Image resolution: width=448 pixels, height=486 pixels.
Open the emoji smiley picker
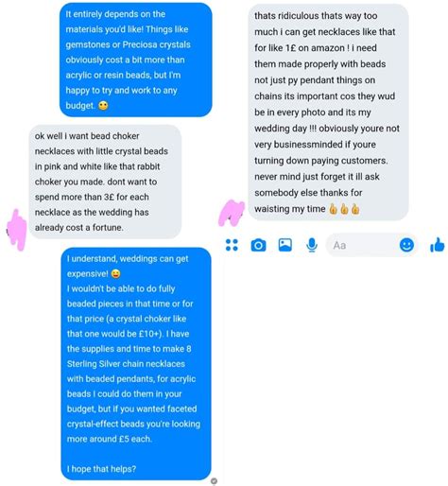pyautogui.click(x=406, y=245)
